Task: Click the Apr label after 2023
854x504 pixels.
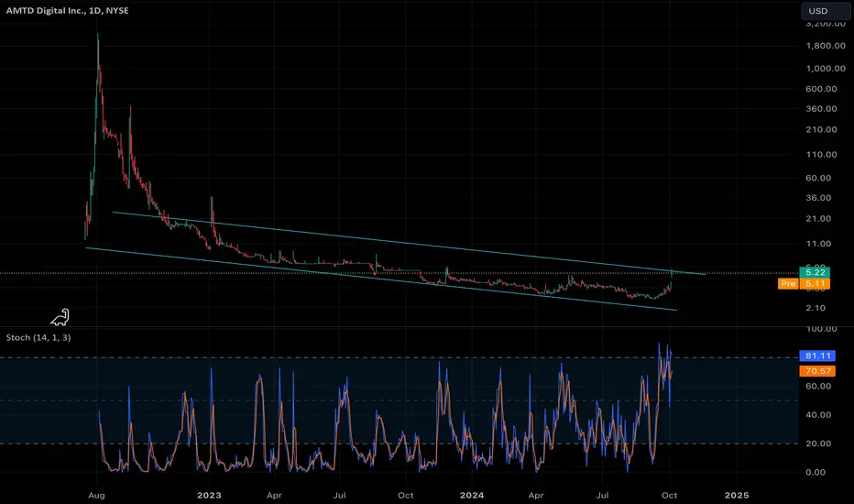Action: (x=274, y=495)
